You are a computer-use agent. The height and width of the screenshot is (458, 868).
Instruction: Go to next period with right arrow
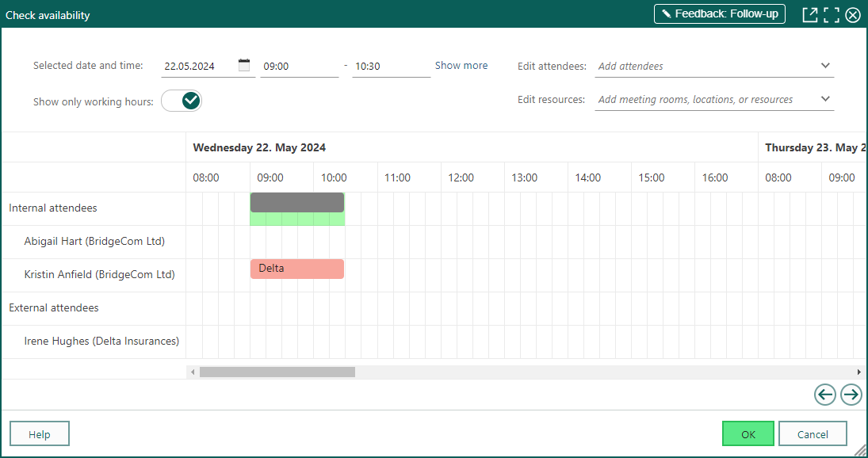pyautogui.click(x=851, y=395)
